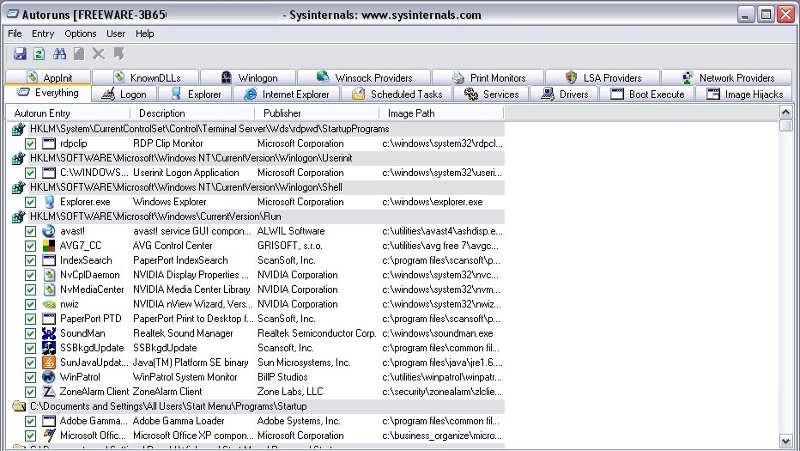Click the rdpclip entry icon
The image size is (800, 451).
[48, 144]
